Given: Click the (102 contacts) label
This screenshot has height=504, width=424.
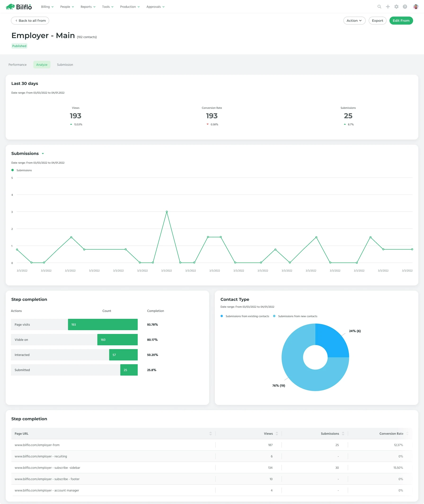Looking at the screenshot, I should [x=87, y=37].
